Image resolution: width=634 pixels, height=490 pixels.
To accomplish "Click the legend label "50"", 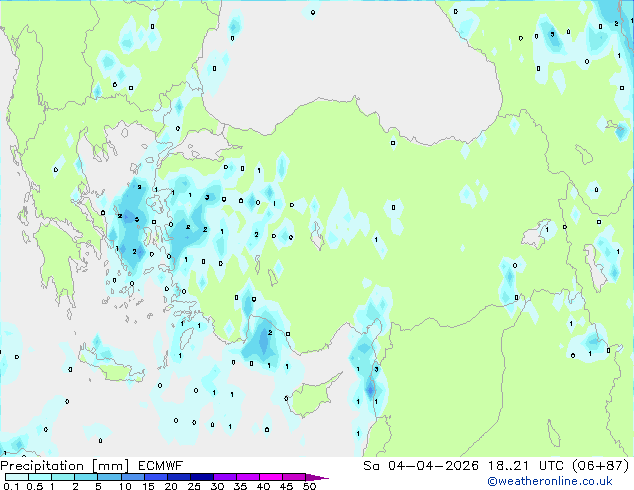I will (x=309, y=486).
